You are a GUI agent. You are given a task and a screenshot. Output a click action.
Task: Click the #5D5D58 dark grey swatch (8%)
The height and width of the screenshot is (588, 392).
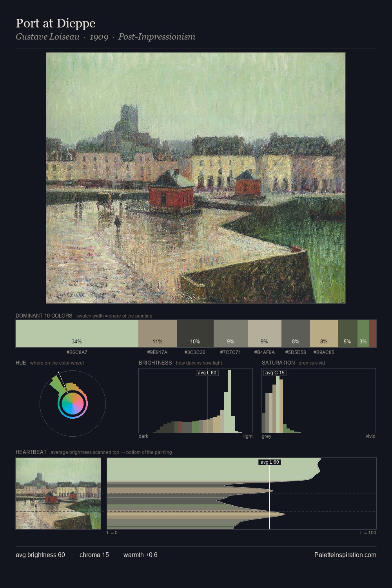296,334
